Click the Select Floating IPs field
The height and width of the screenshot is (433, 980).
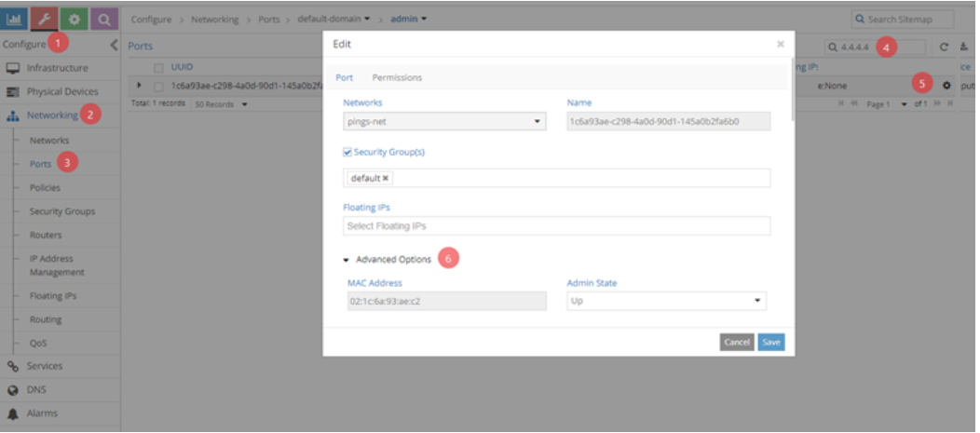[x=557, y=225]
